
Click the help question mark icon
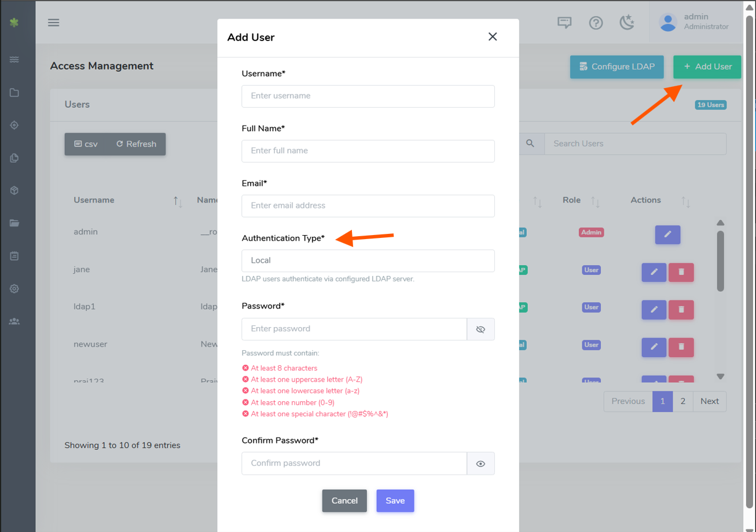pos(596,23)
